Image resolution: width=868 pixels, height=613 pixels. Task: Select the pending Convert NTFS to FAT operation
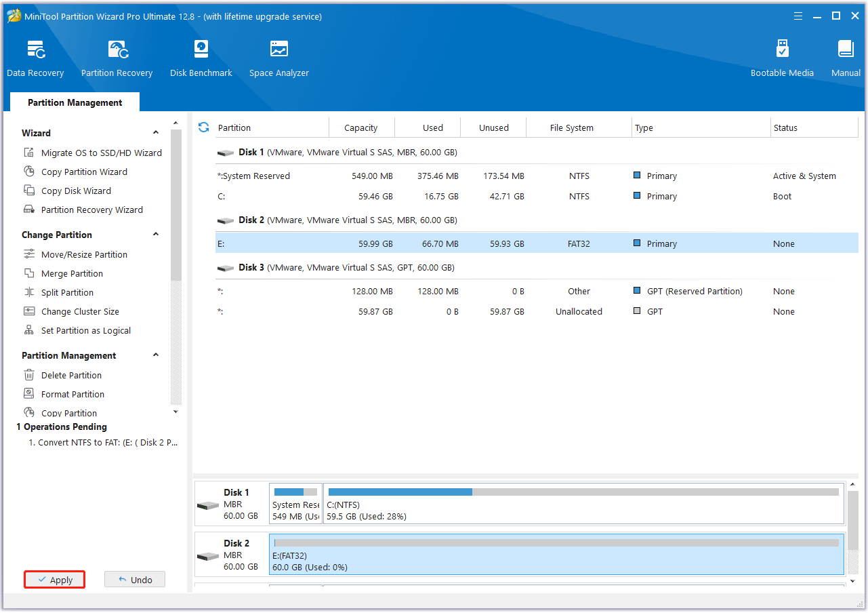(x=103, y=442)
